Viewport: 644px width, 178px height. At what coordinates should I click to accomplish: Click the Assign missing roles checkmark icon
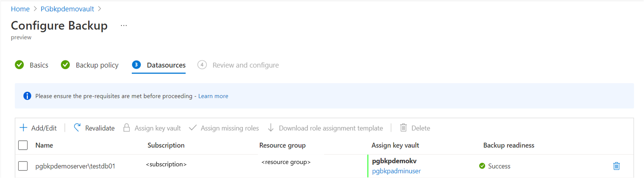pyautogui.click(x=193, y=128)
